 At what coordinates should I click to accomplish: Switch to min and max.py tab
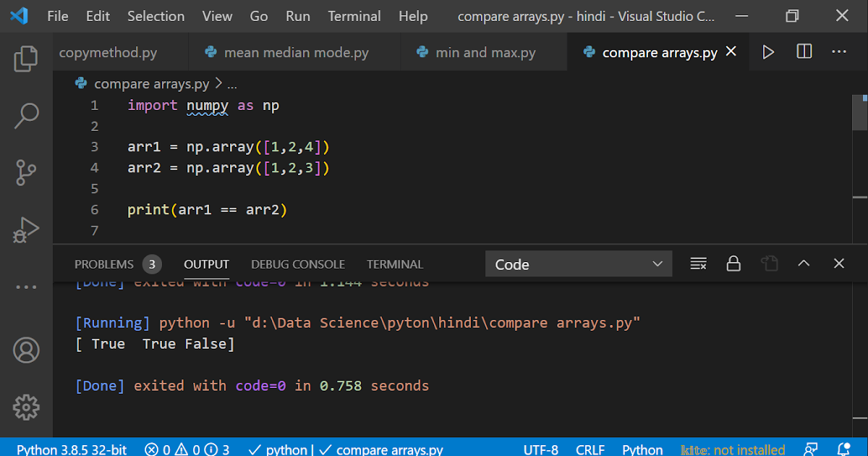point(483,52)
